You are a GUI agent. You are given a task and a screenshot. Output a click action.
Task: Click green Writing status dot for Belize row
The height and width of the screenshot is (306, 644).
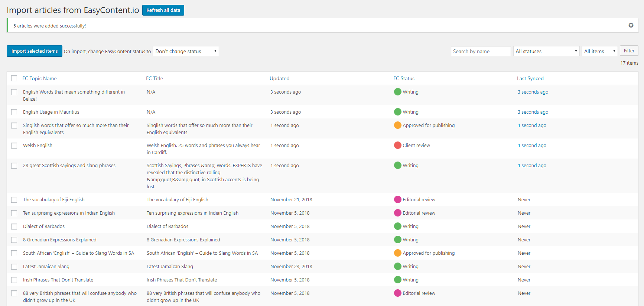[x=397, y=92]
